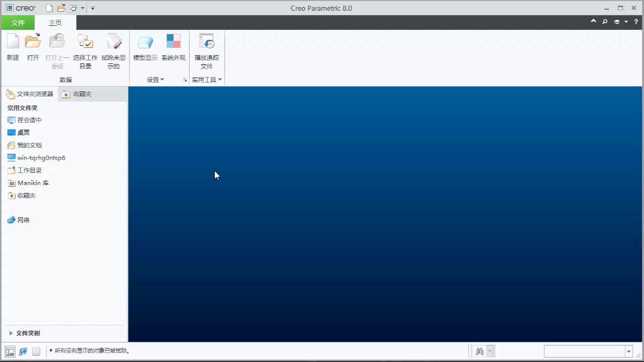Image resolution: width=644 pixels, height=362 pixels.
Task: Open the 文件 file menu tab
Action: tap(18, 23)
